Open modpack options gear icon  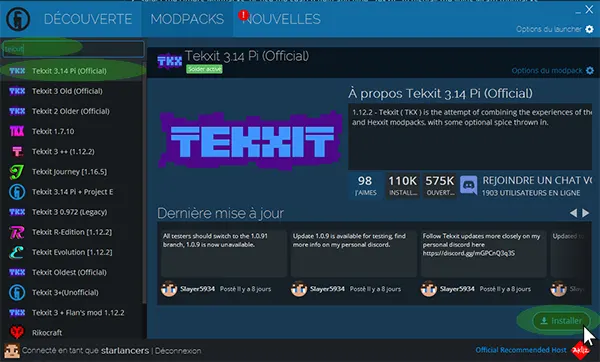click(x=590, y=70)
